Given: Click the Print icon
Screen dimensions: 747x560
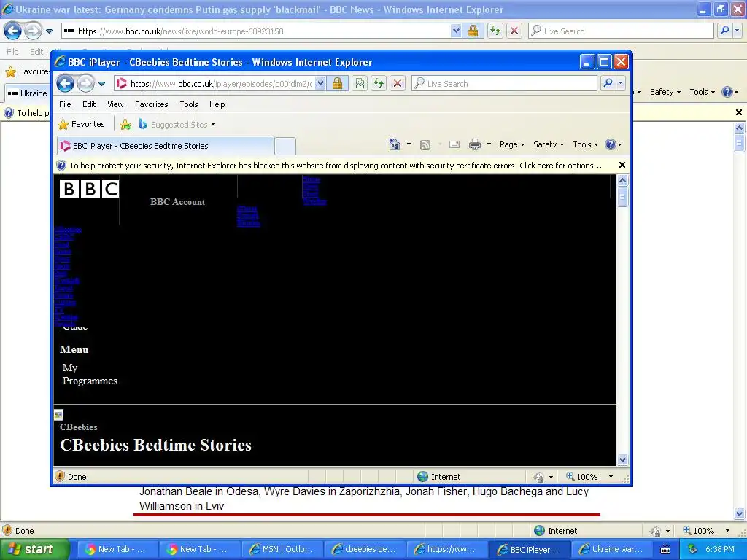Looking at the screenshot, I should coord(475,144).
